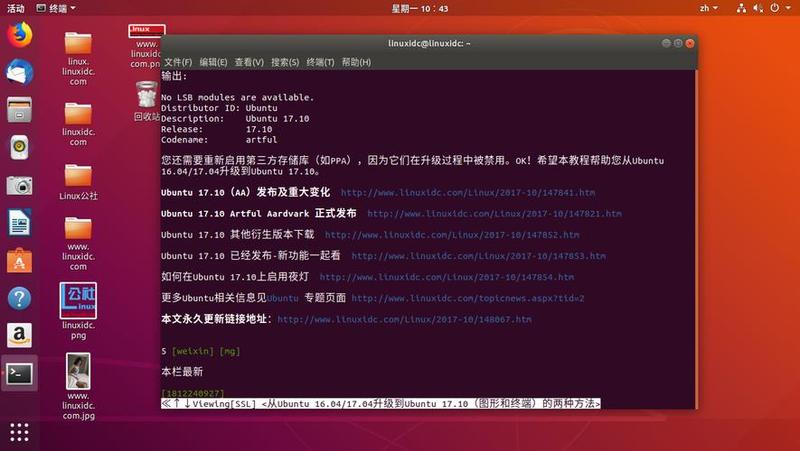
Task: Select the Terminal icon in dock
Action: tap(19, 373)
